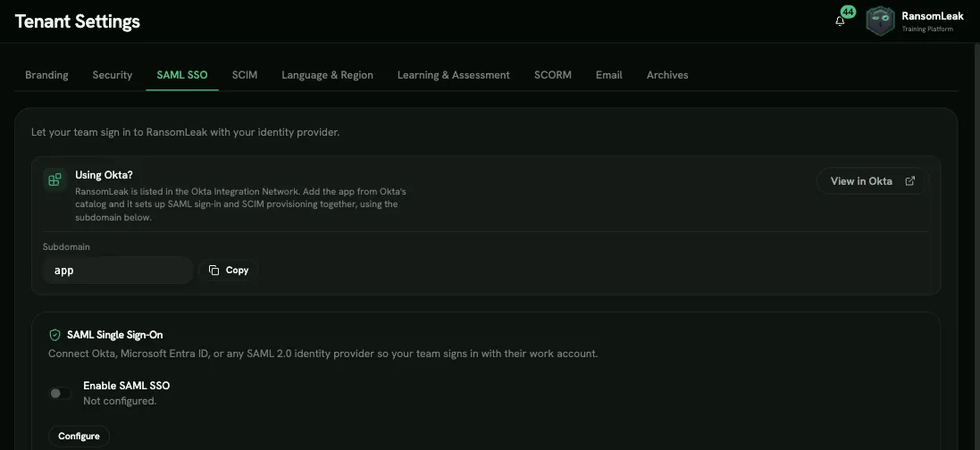Click the Training Platform subtitle
The image size is (980, 450).
927,29
